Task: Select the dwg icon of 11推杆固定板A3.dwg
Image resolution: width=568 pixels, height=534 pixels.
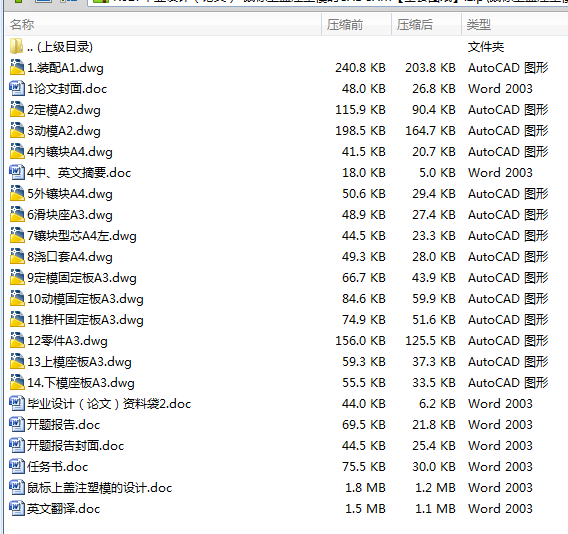Action: click(x=17, y=320)
